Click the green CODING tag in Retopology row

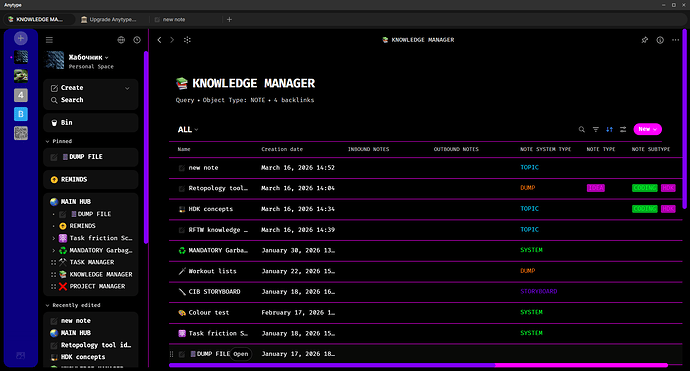point(645,188)
